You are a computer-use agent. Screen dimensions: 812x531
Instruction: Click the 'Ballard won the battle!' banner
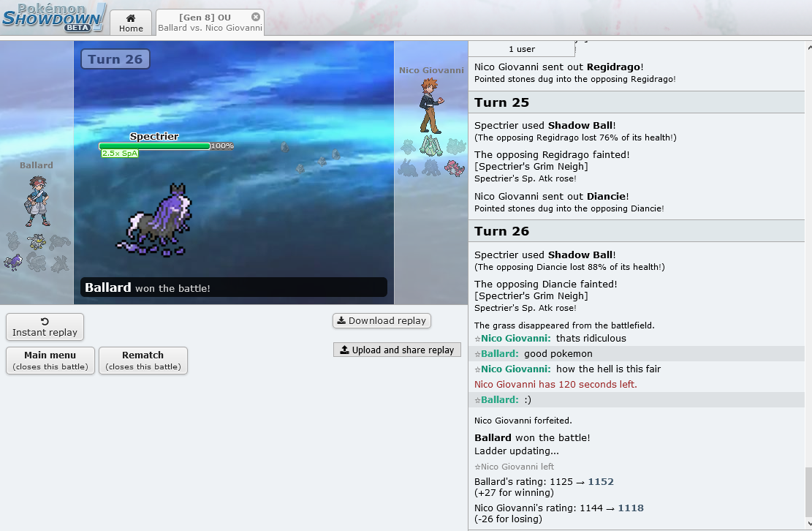[x=234, y=287]
